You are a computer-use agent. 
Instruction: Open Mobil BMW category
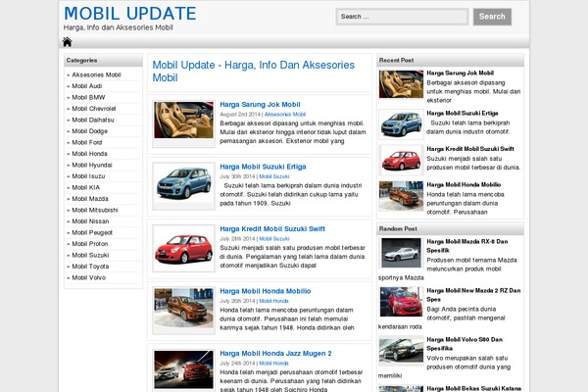tap(88, 97)
